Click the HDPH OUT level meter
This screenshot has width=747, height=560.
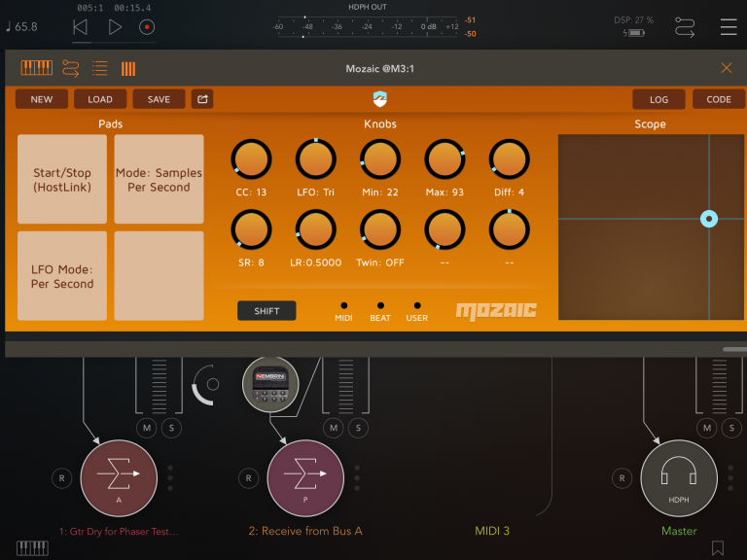coord(367,26)
